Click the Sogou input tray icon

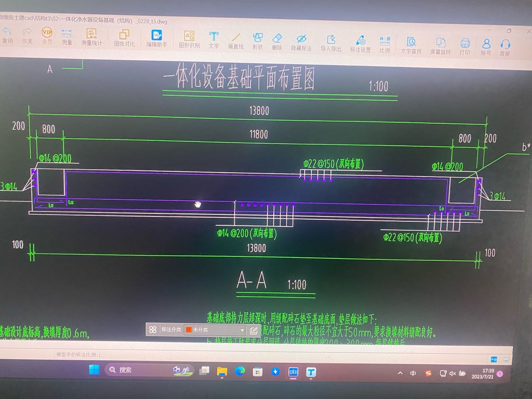coord(428,374)
